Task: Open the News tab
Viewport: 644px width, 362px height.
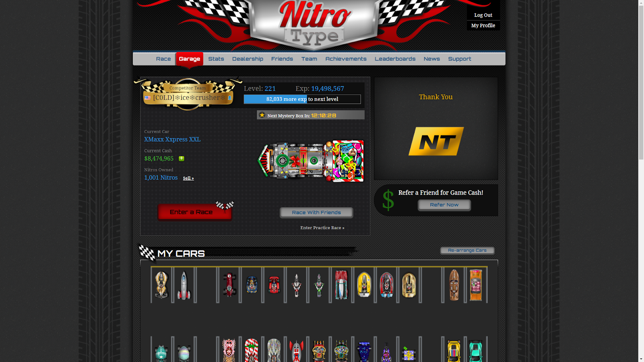Action: [432, 59]
